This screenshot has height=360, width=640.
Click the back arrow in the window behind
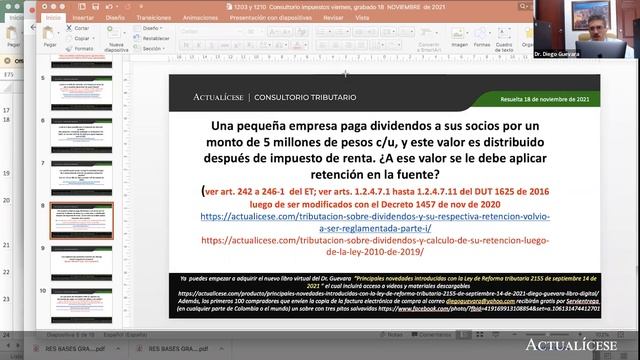pos(33,27)
